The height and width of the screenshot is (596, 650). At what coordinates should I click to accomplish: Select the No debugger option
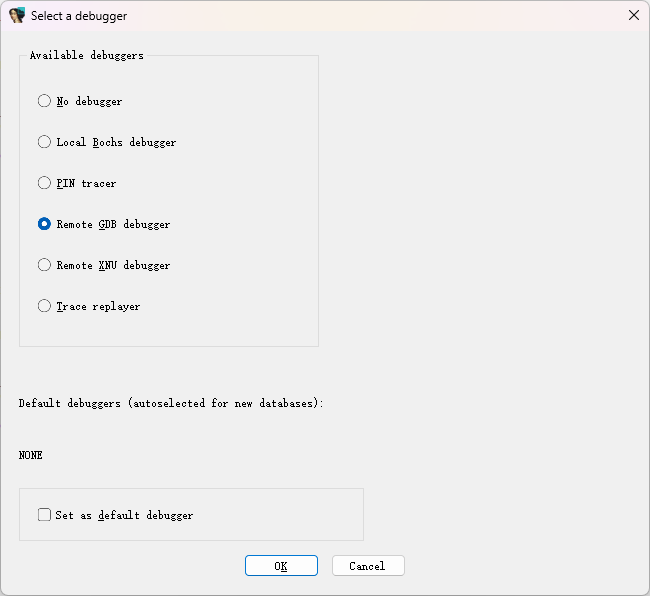[44, 101]
